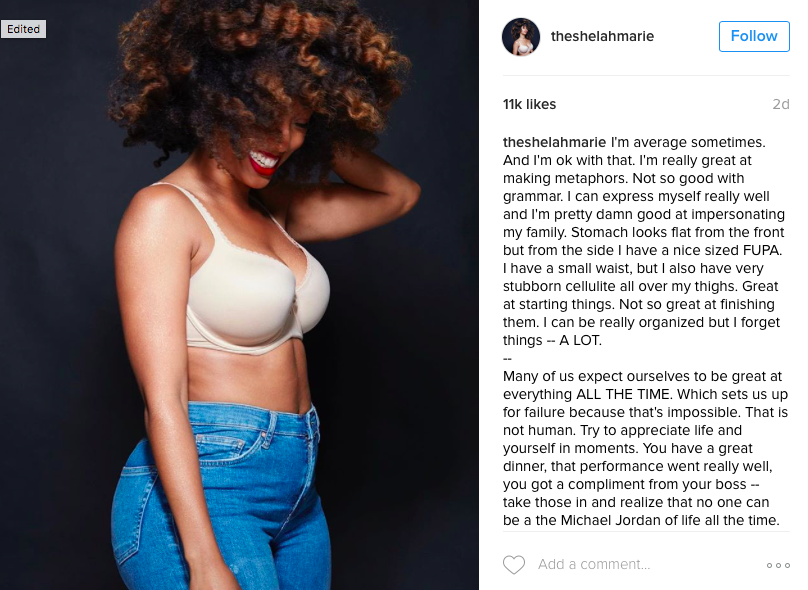Open theshelahmarie's round profile avatar
Screen dimensions: 808x590
click(521, 37)
